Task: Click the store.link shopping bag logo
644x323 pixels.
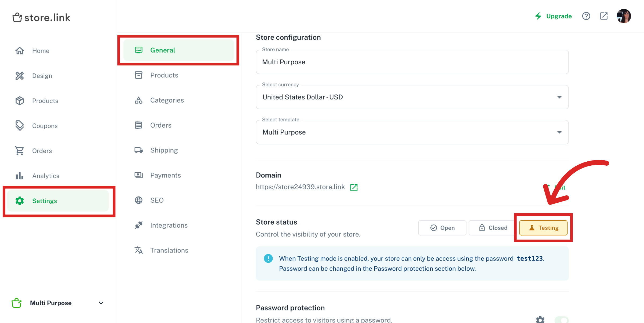Action: point(17,17)
